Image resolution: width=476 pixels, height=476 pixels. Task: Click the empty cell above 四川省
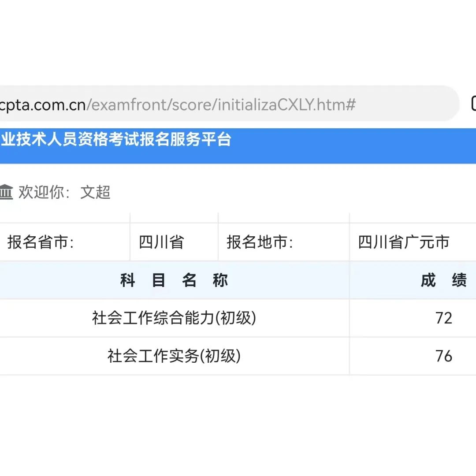click(174, 218)
